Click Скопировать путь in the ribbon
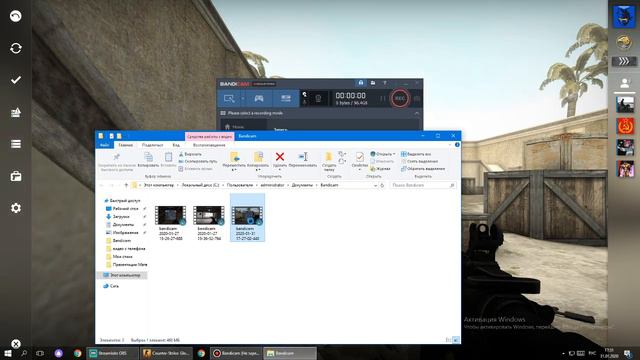This screenshot has width=640, height=360. pos(198,161)
